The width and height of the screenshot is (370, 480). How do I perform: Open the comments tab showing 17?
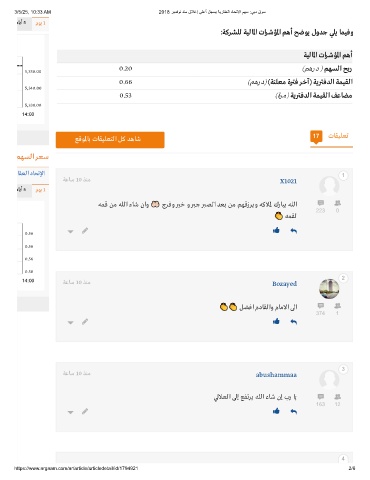point(331,136)
